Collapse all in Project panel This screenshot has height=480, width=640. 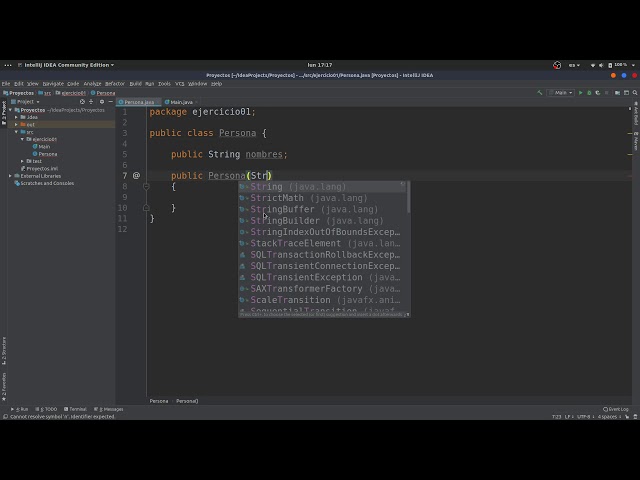(x=91, y=102)
